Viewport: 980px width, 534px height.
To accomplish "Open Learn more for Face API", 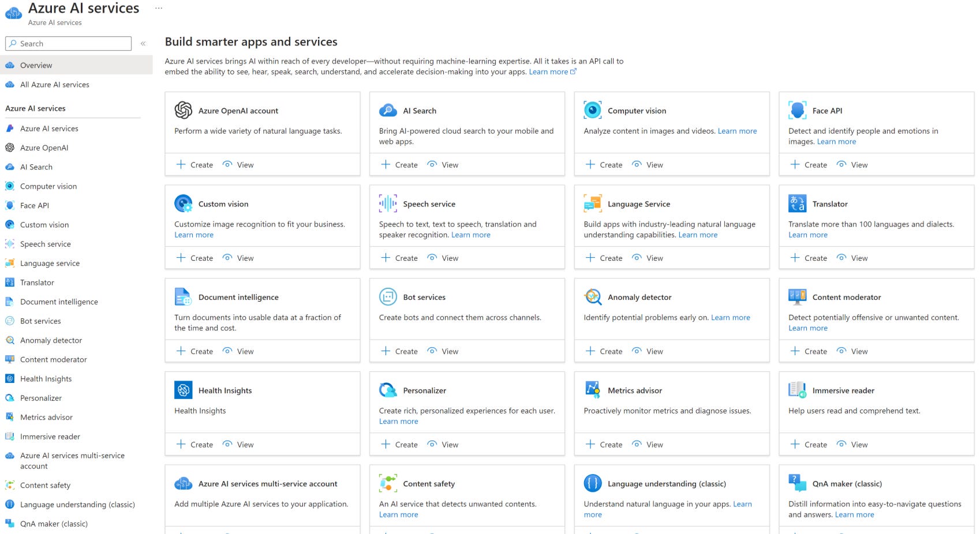I will pos(836,141).
